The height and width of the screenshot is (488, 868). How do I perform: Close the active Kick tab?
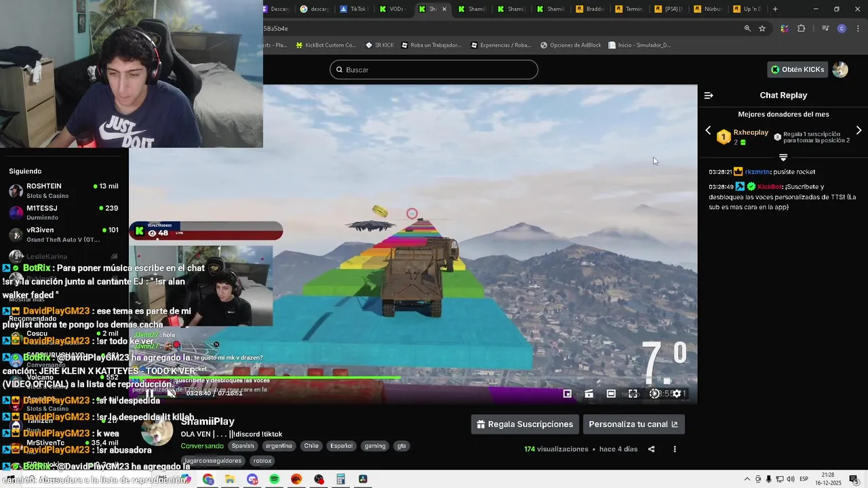pos(444,9)
